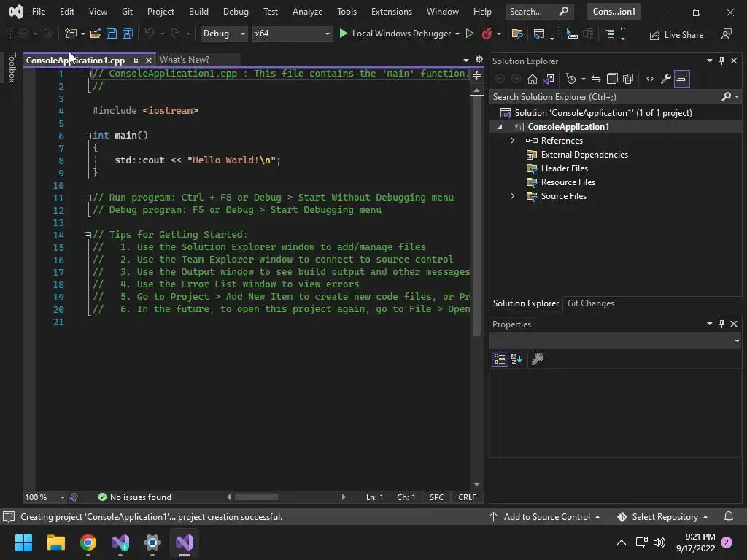The image size is (747, 560).
Task: Open the 100 % zoom dropdown
Action: (x=63, y=497)
